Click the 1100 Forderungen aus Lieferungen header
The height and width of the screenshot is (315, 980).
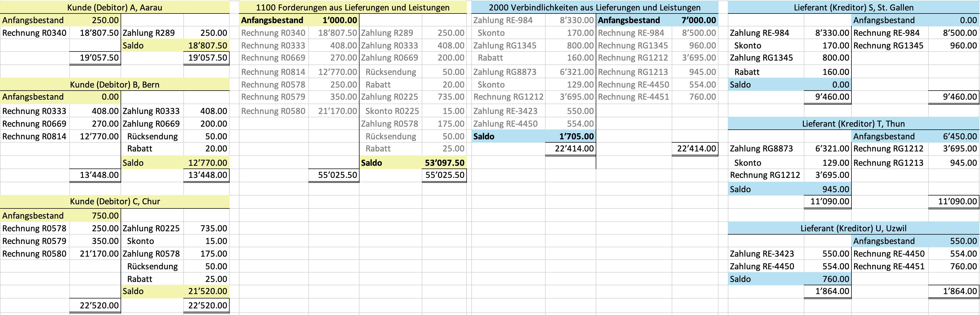353,7
